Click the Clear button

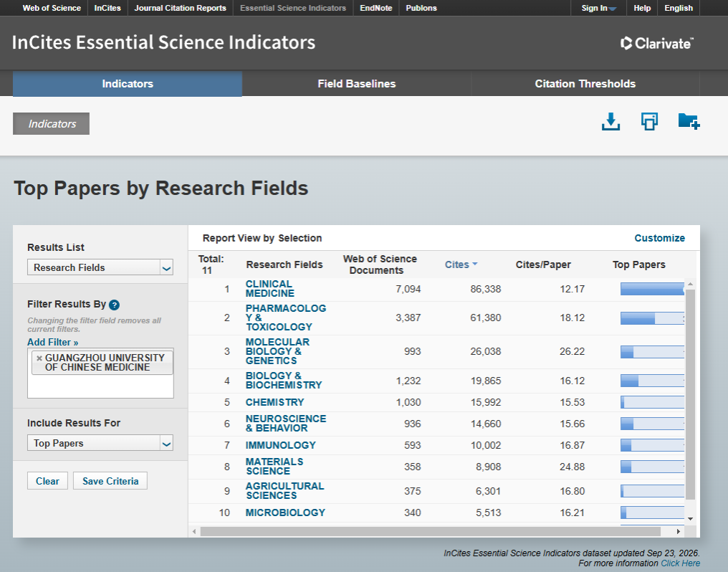click(47, 481)
